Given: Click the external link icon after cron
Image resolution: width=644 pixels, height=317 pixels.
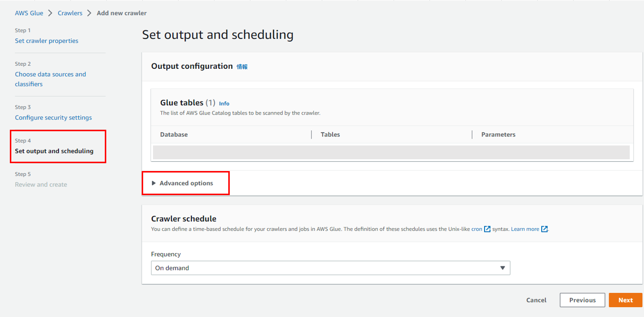Looking at the screenshot, I should point(487,229).
